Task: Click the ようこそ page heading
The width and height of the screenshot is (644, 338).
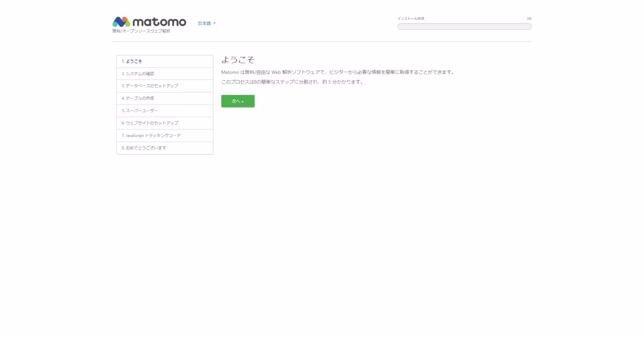Action: point(238,60)
